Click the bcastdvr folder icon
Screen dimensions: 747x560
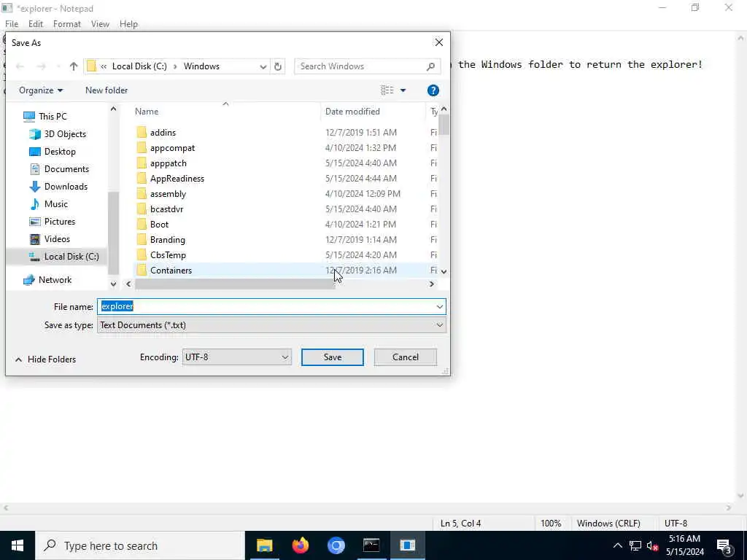[142, 209]
